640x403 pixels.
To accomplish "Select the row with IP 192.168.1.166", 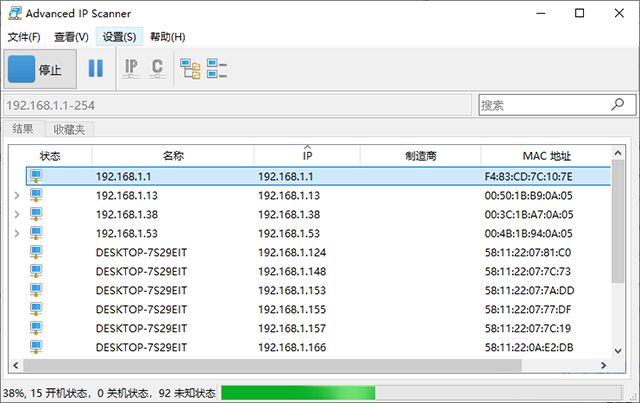I will coord(300,347).
